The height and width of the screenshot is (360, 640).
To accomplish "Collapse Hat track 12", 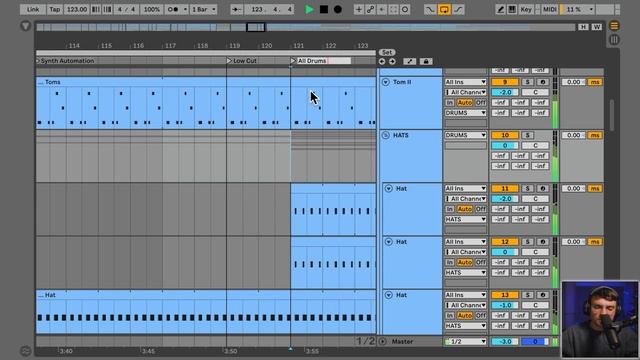I will pyautogui.click(x=389, y=242).
